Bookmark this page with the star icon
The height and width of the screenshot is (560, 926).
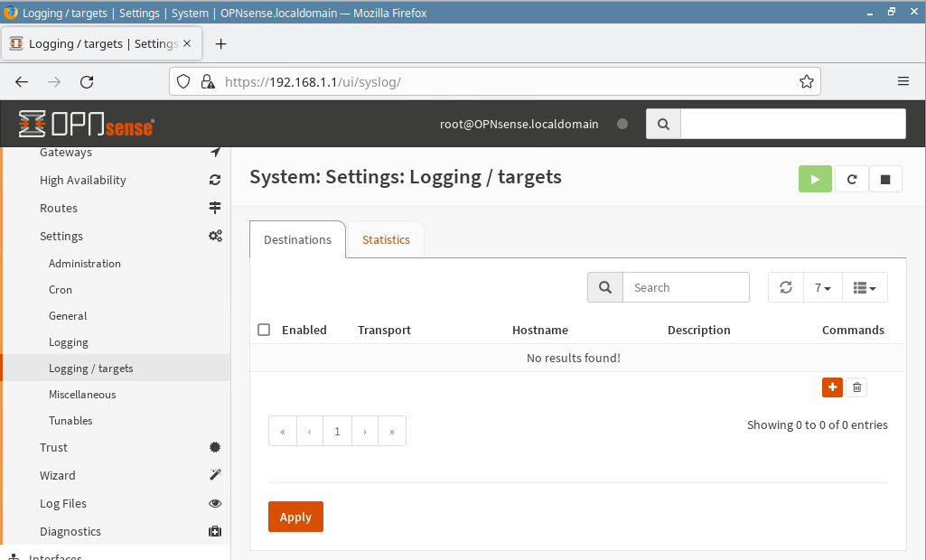806,81
